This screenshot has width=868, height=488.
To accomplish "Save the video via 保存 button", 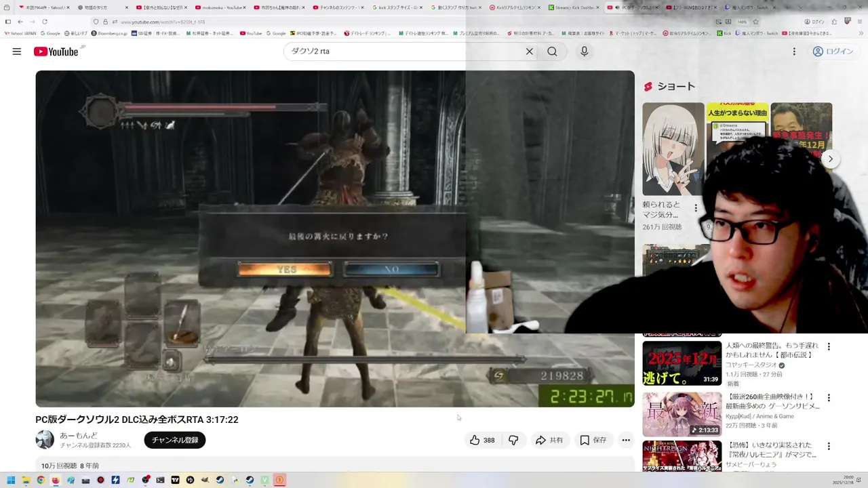I will point(593,441).
